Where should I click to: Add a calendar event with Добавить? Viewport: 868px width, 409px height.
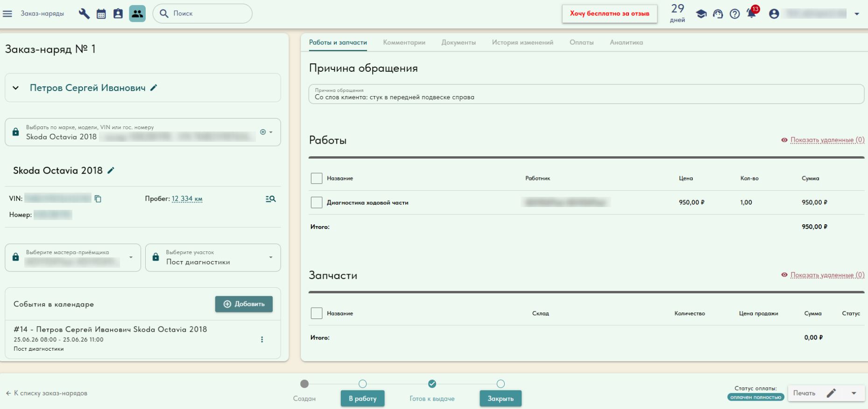tap(244, 304)
